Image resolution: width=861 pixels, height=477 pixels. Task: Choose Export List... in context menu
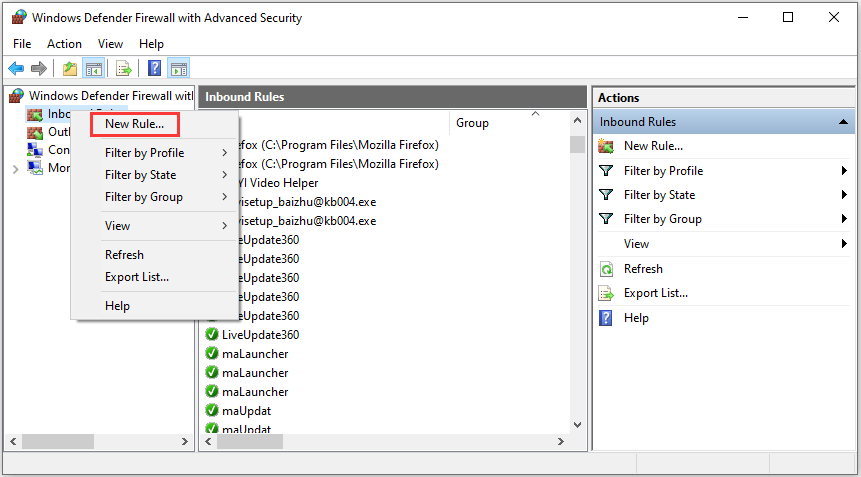click(137, 277)
